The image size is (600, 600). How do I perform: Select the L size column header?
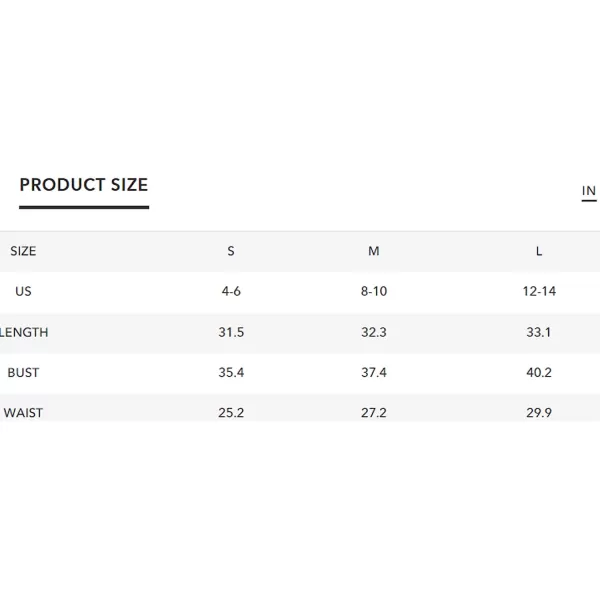coord(539,251)
